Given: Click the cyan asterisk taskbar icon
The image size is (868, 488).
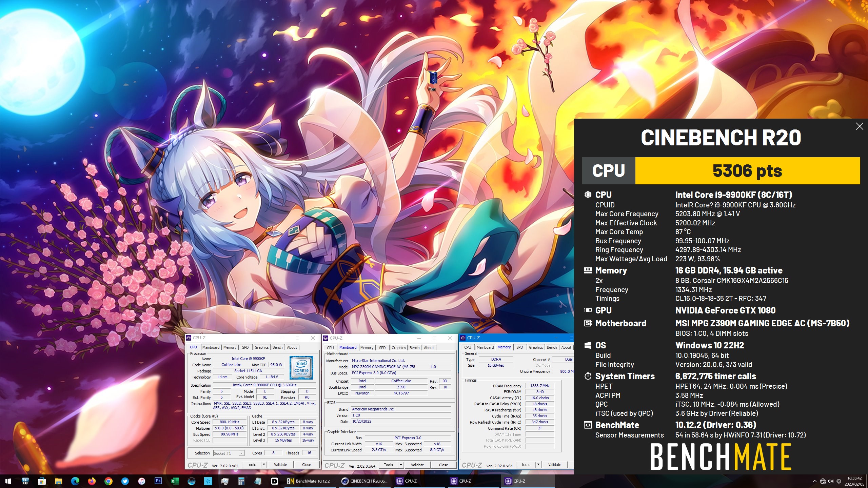Looking at the screenshot, I should pos(208,481).
